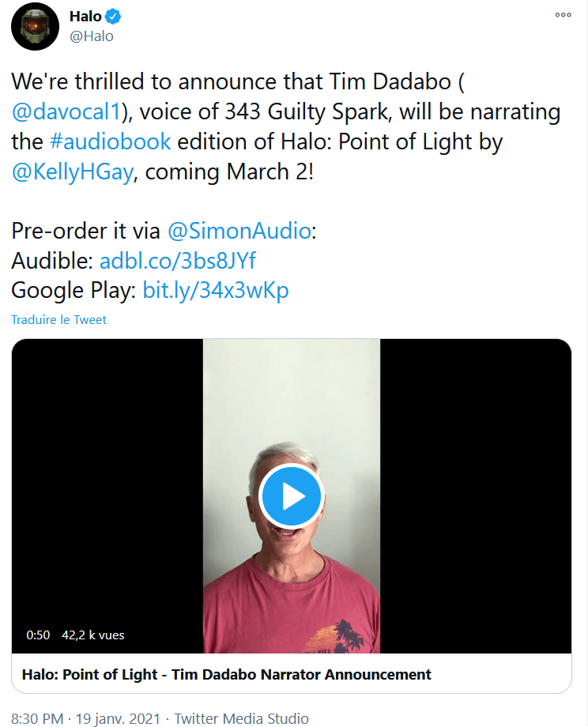The image size is (588, 727).
Task: Click the 42,2 k vues view count
Action: coord(92,635)
